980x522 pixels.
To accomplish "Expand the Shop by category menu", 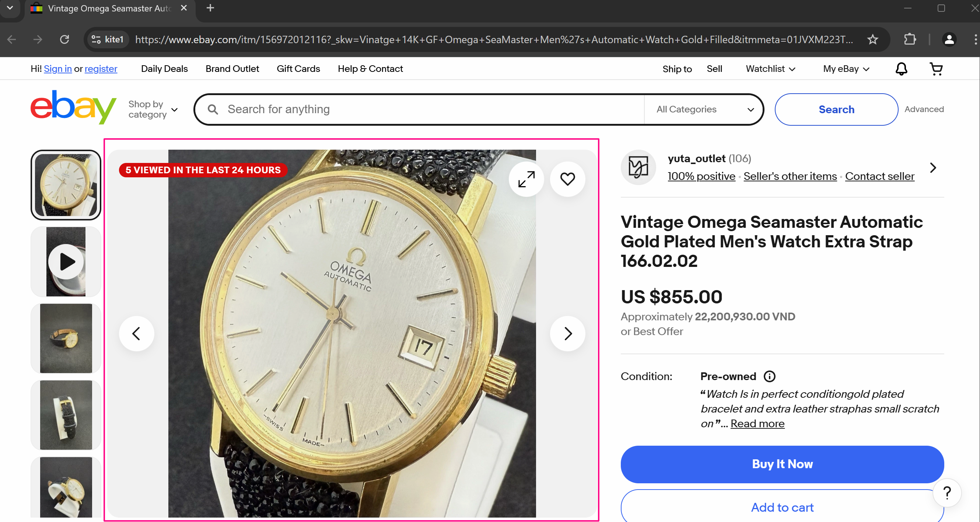I will (153, 109).
